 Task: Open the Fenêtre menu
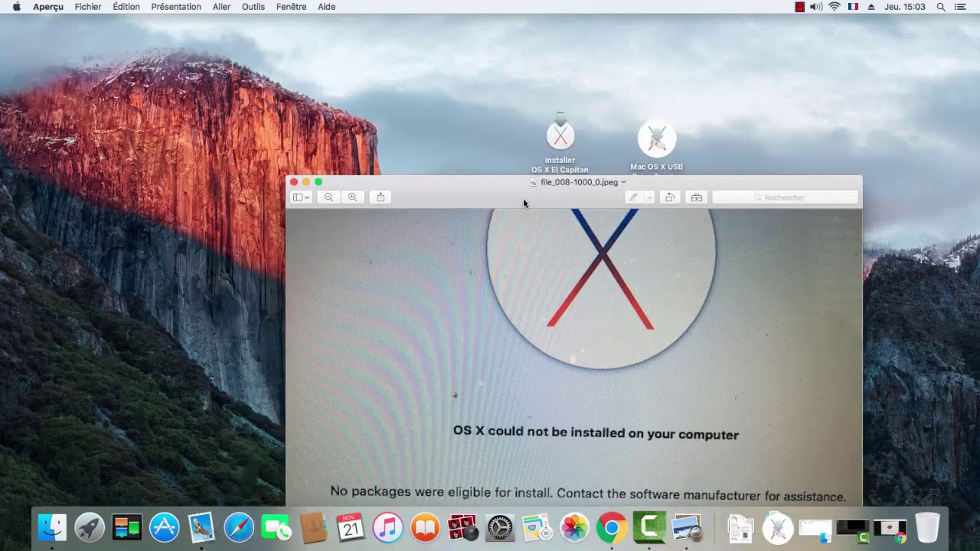coord(292,7)
